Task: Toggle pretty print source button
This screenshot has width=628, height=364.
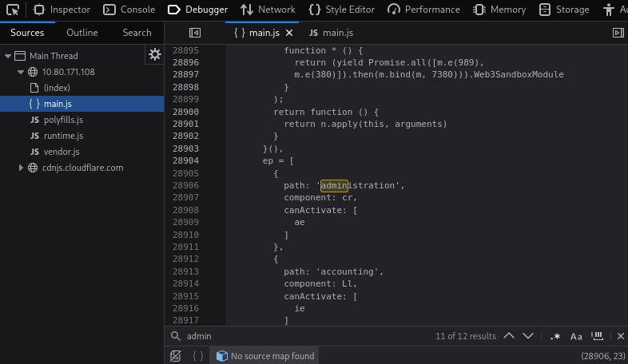Action: 198,355
